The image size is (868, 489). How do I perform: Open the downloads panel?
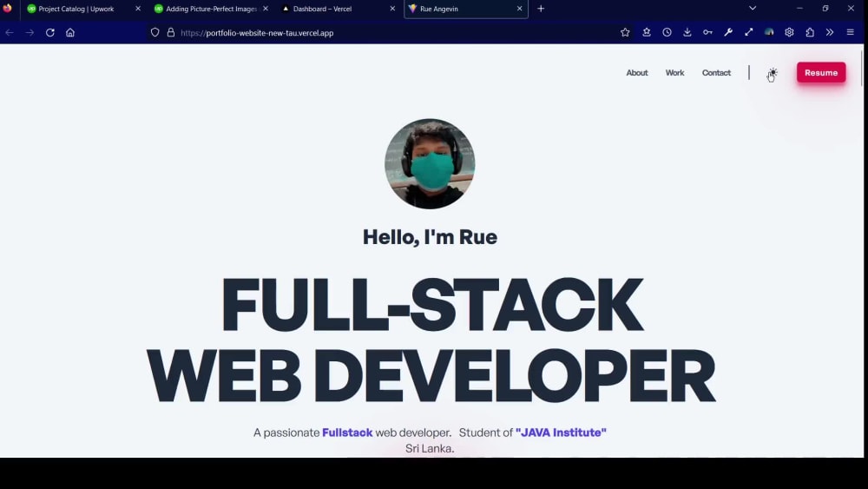click(687, 33)
